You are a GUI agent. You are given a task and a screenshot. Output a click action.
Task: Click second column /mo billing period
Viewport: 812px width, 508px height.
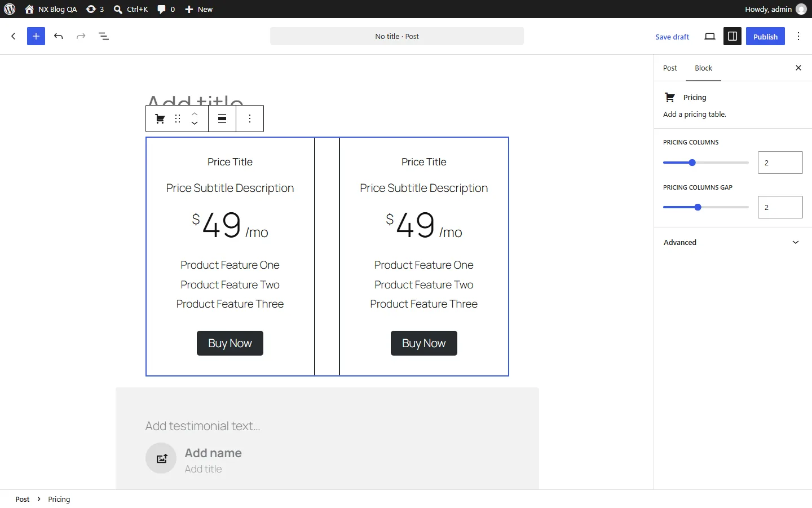[451, 232]
